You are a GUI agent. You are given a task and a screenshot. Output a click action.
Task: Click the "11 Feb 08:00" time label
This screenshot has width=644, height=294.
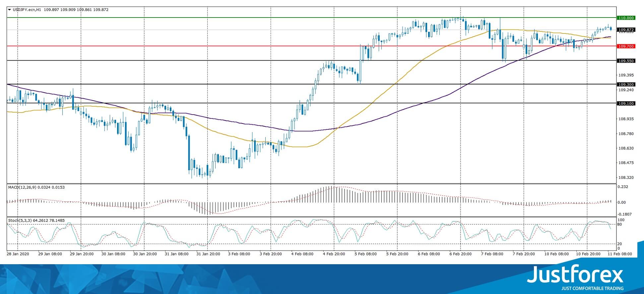pos(620,254)
